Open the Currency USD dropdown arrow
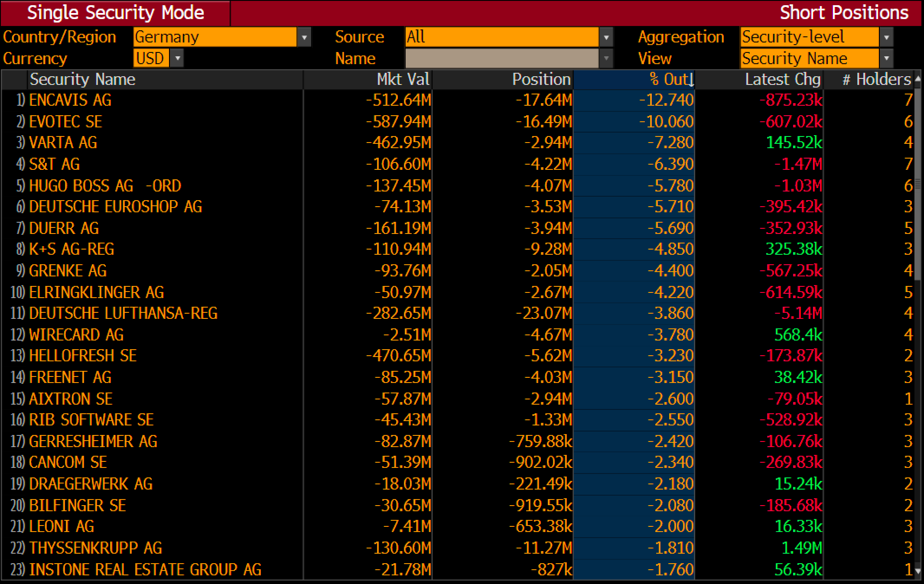The image size is (924, 584). click(177, 58)
